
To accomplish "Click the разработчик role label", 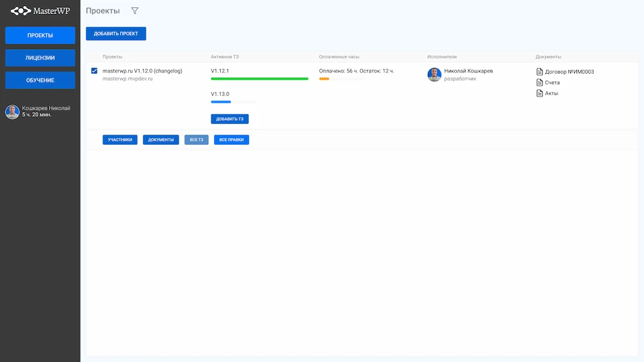I will click(460, 79).
